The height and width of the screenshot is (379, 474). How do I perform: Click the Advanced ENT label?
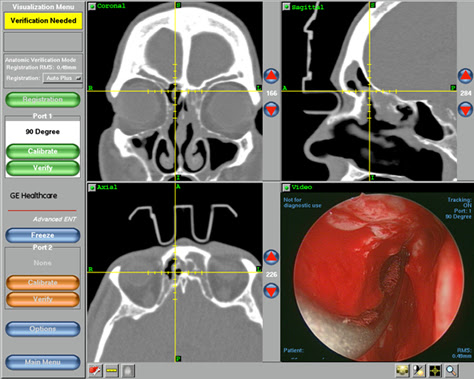coord(55,219)
